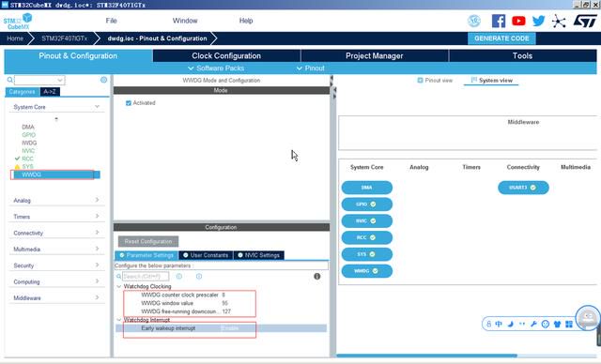The width and height of the screenshot is (601, 364).
Task: Click the horizontal scrollbar under System view
Action: (426, 356)
